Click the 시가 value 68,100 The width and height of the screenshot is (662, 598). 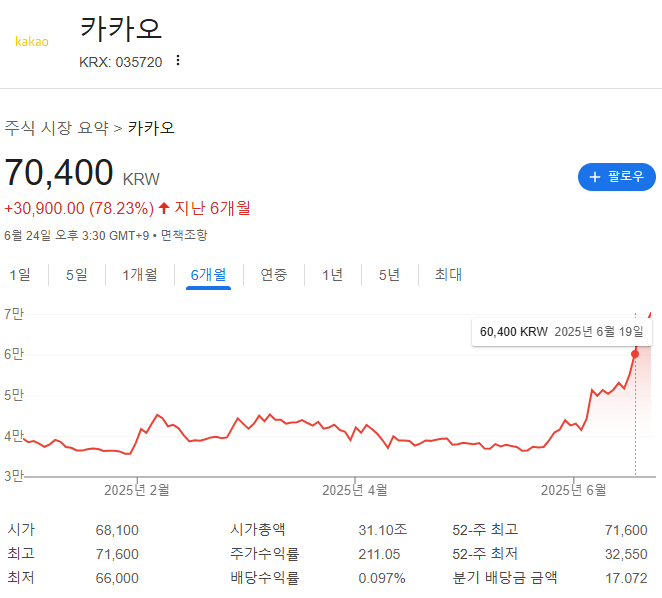(117, 530)
